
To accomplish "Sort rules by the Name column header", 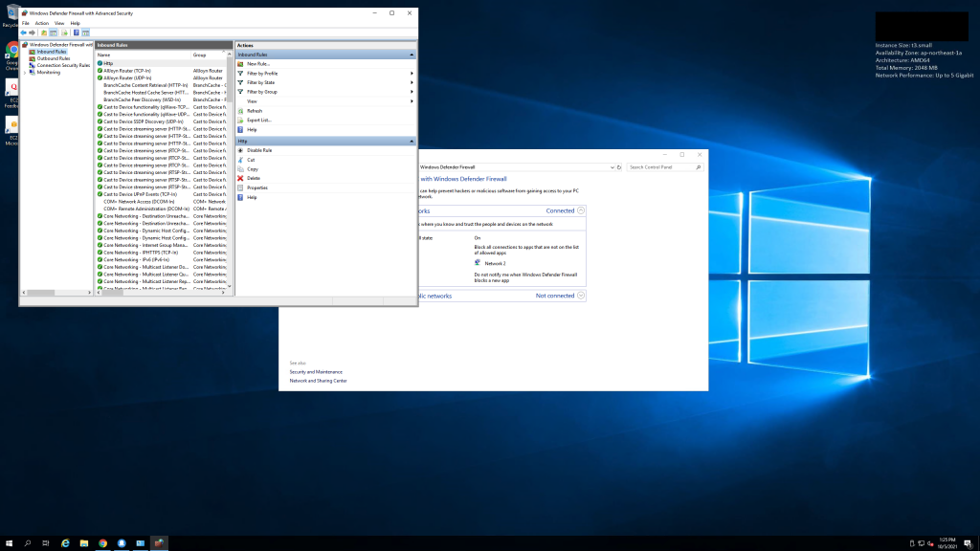I will click(x=144, y=55).
